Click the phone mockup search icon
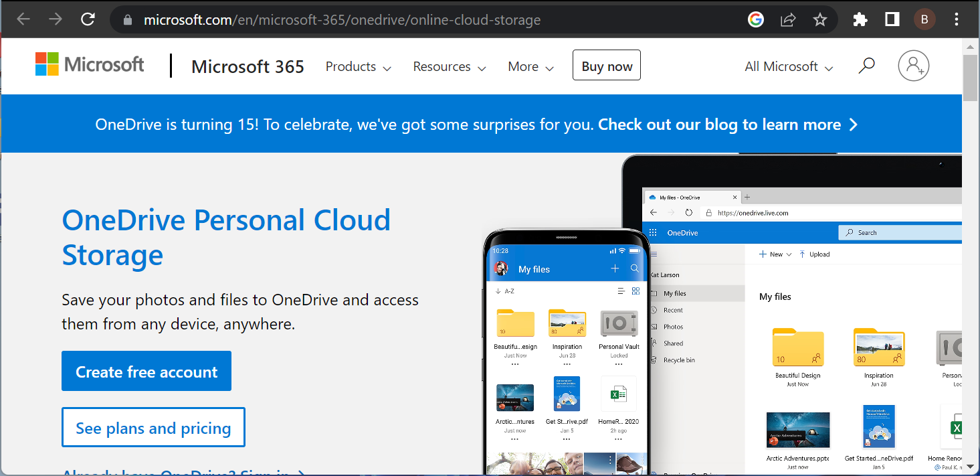Viewport: 980px width, 476px height. pyautogui.click(x=635, y=268)
